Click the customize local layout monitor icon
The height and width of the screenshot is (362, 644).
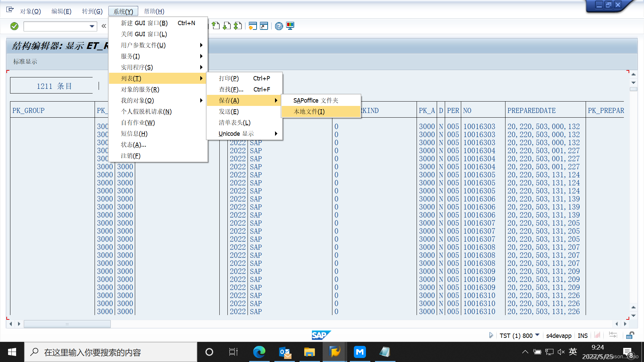[290, 26]
